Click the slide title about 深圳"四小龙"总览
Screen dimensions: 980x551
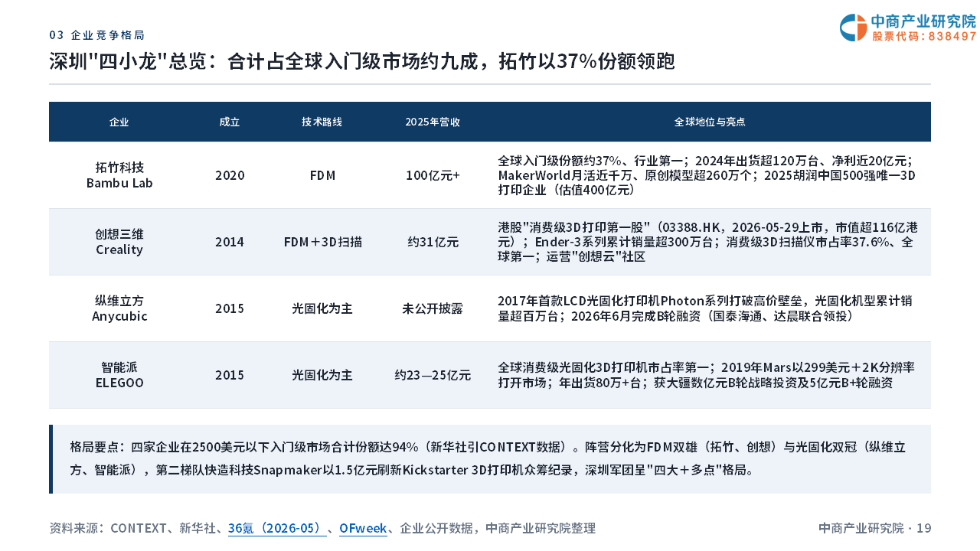pyautogui.click(x=362, y=61)
